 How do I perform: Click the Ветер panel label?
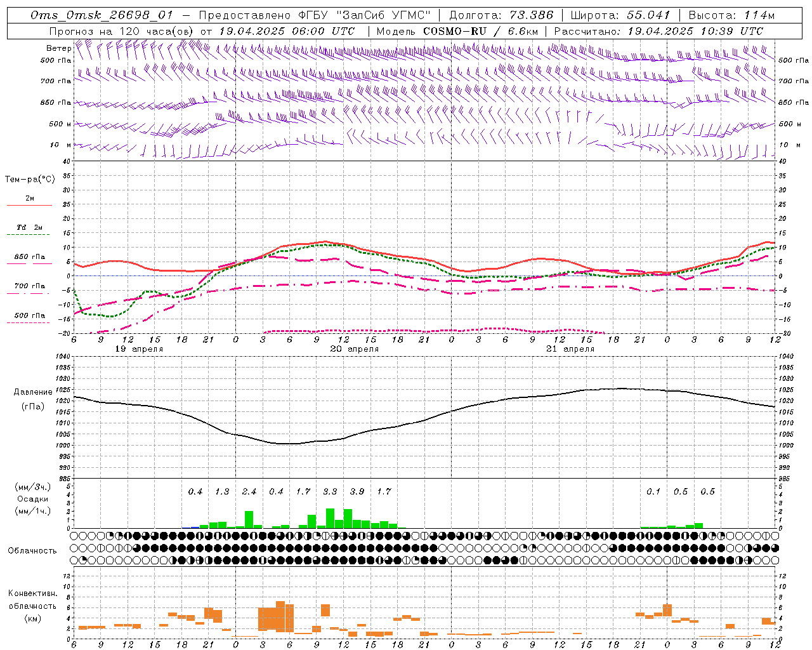pos(58,48)
